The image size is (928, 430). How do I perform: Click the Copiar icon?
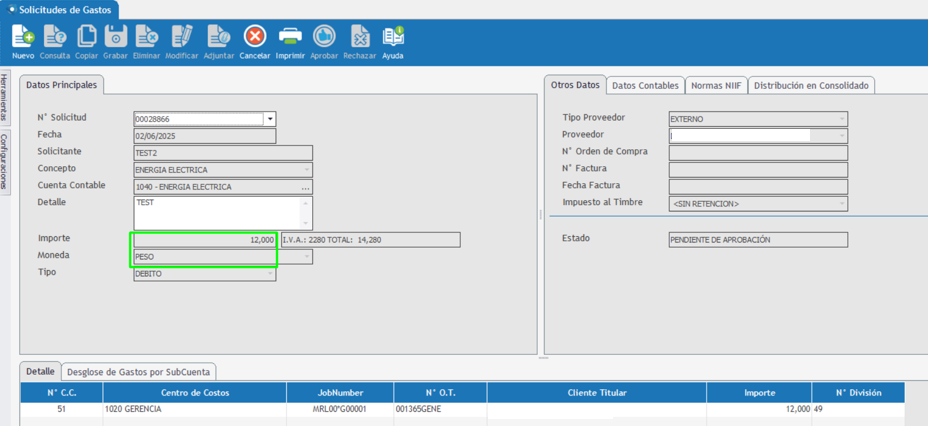pos(87,38)
